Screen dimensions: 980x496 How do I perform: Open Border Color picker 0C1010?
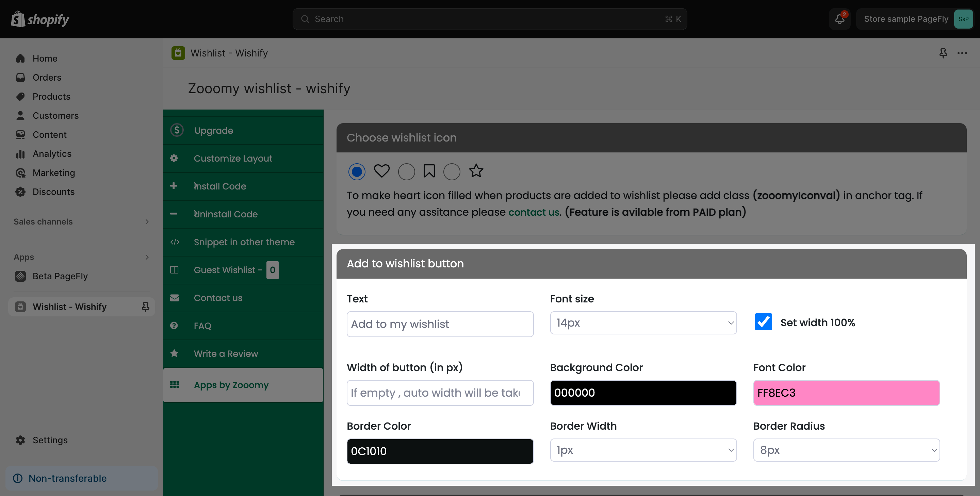pyautogui.click(x=440, y=451)
